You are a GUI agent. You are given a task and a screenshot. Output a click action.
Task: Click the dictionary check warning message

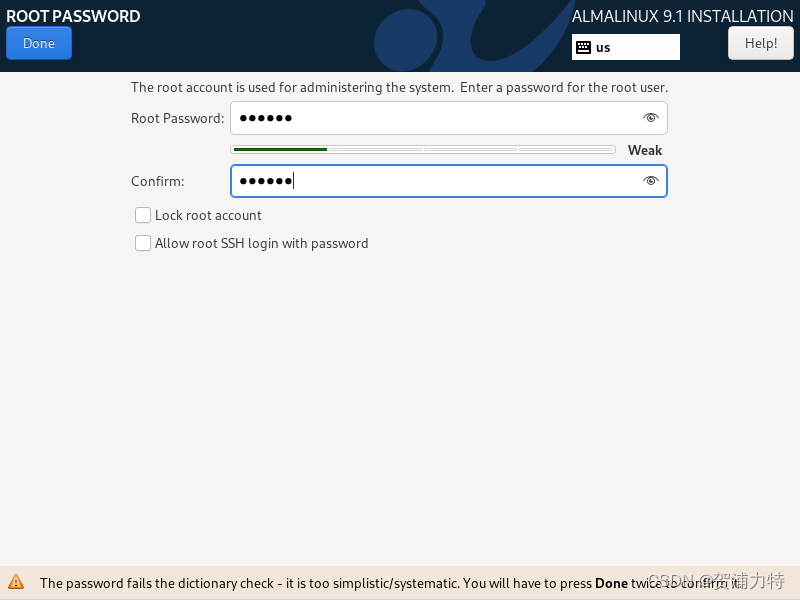(389, 583)
